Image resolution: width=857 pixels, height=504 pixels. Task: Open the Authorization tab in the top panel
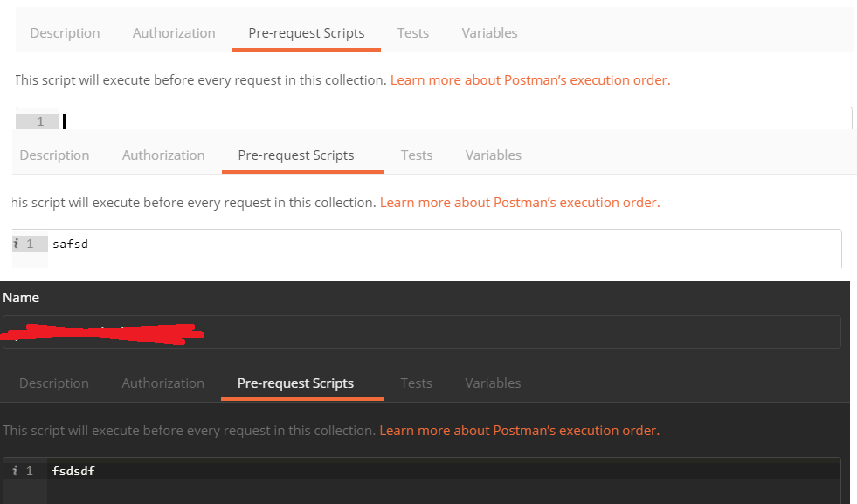pos(173,32)
